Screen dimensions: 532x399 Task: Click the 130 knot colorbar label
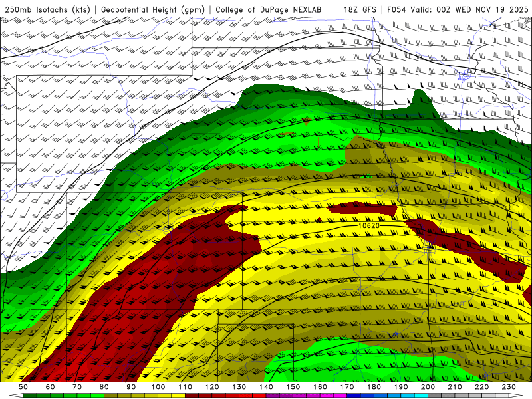239,387
